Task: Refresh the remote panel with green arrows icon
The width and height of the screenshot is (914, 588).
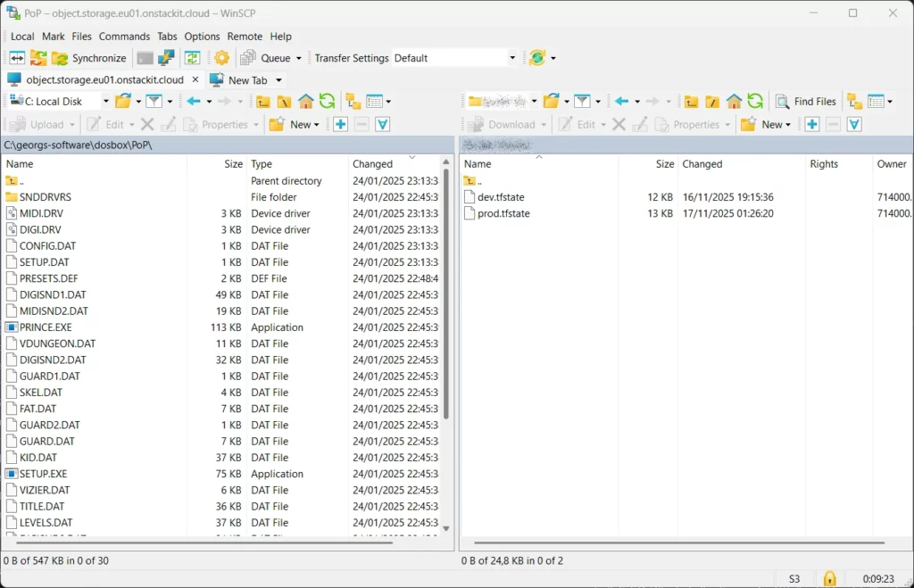Action: point(755,101)
